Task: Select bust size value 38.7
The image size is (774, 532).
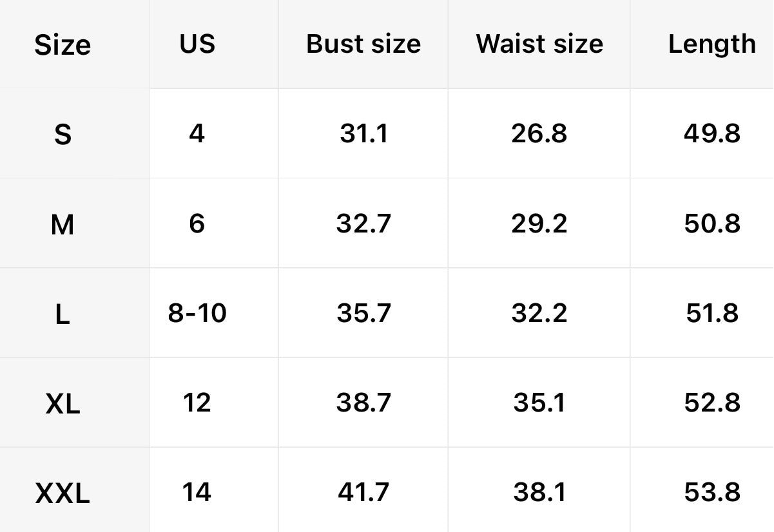Action: [363, 403]
